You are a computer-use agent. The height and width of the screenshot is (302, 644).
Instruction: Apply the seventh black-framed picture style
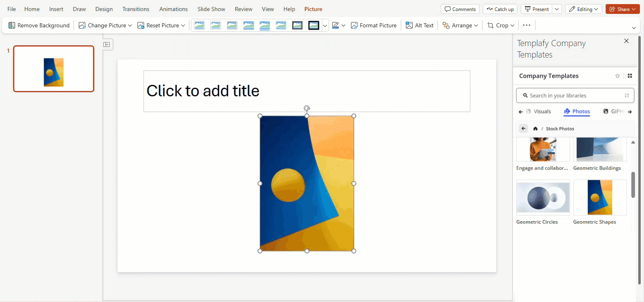298,25
